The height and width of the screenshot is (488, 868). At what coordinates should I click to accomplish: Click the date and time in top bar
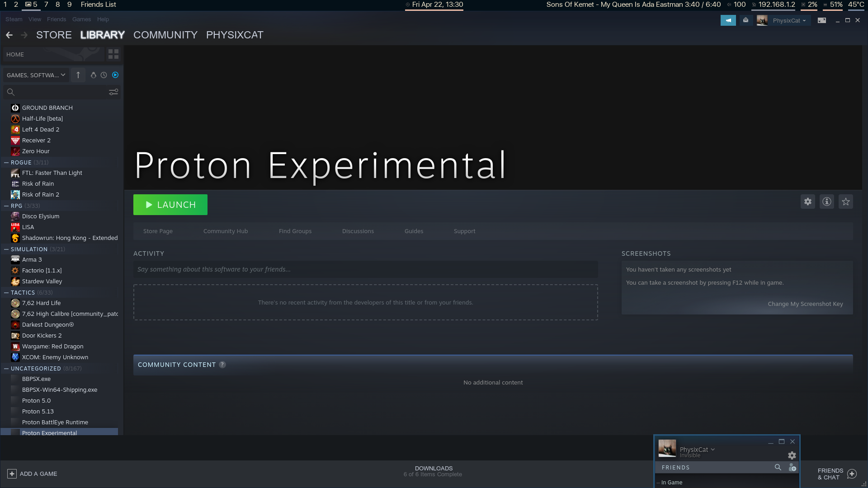click(434, 5)
